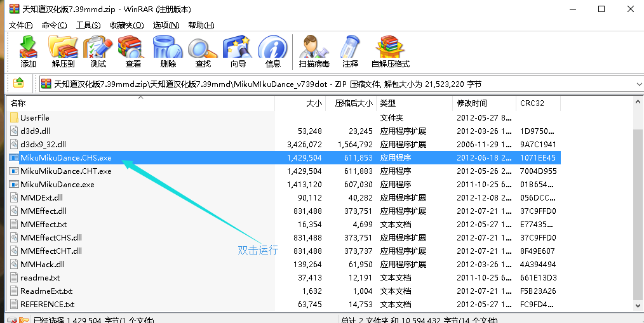Click the self-extracting format (自解压格式) icon
The image size is (644, 323).
pos(391,51)
